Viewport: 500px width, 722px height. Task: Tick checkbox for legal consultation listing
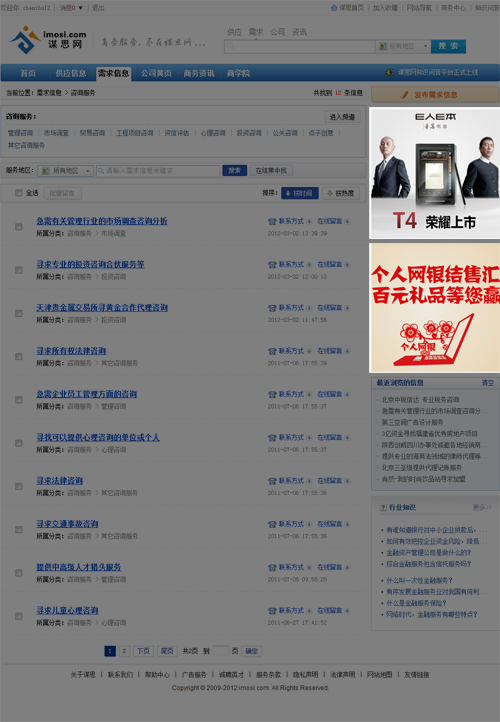[18, 486]
